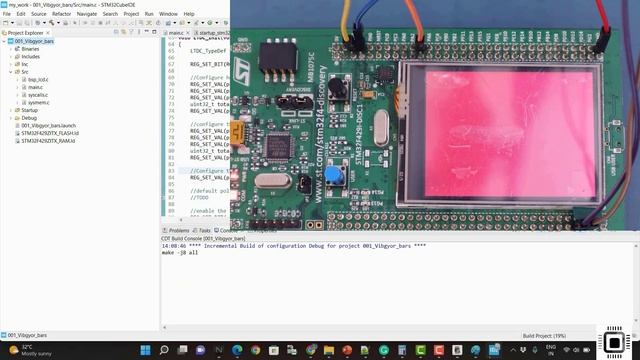640x360 pixels.
Task: Open the Search menu
Action: click(110, 14)
